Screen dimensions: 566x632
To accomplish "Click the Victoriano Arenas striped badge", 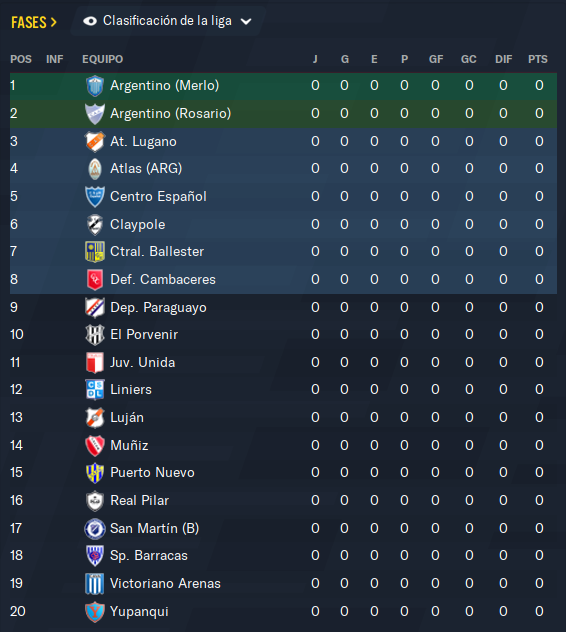I will coord(95,584).
